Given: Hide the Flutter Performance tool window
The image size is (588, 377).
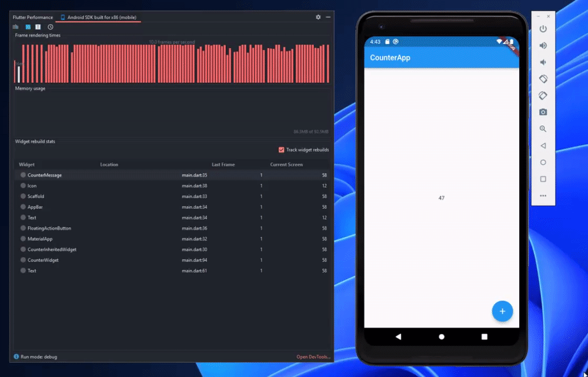Looking at the screenshot, I should pos(328,17).
